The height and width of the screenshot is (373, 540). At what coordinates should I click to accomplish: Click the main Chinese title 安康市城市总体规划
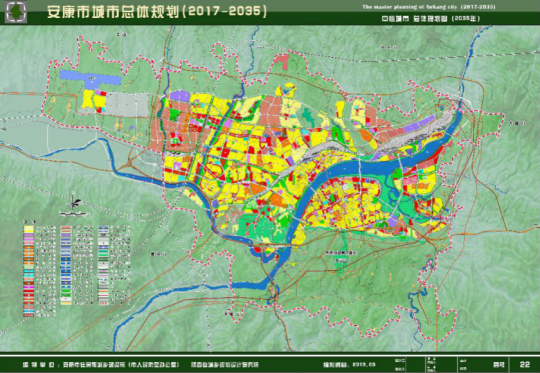[113, 11]
